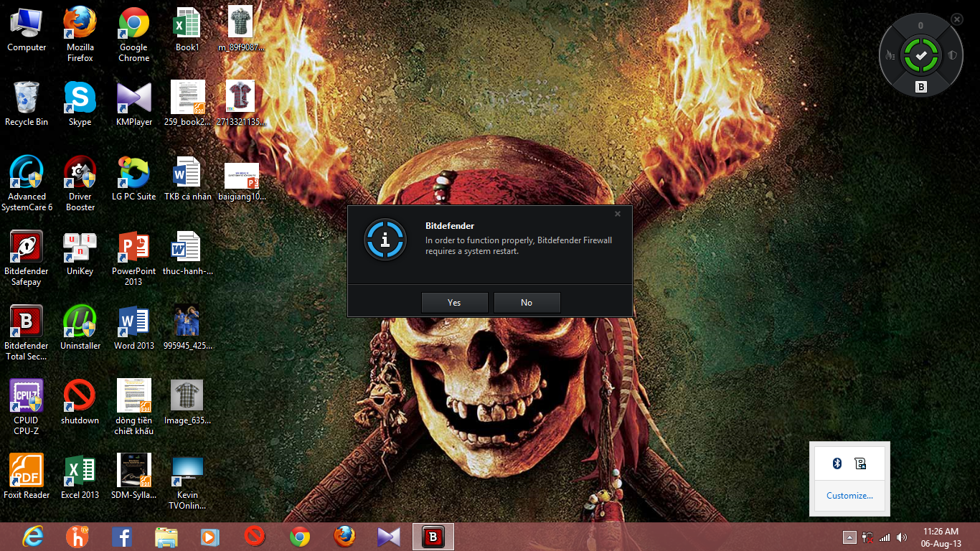Select the KMPlayer desktop shortcut
This screenshot has width=980, height=551.
134,104
